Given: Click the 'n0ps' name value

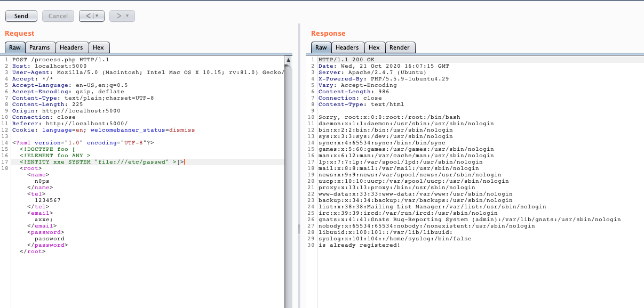Looking at the screenshot, I should 42,181.
